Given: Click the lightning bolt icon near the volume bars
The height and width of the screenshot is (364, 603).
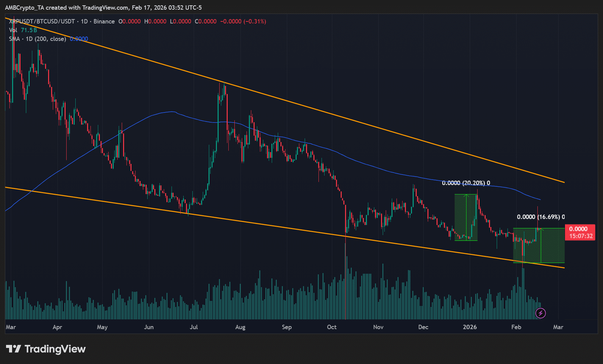Looking at the screenshot, I should pos(540,313).
